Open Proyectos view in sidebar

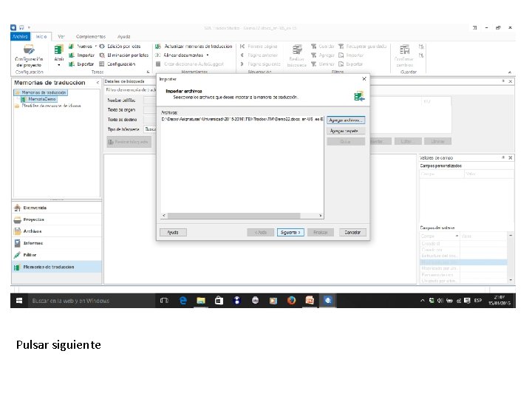coord(57,219)
